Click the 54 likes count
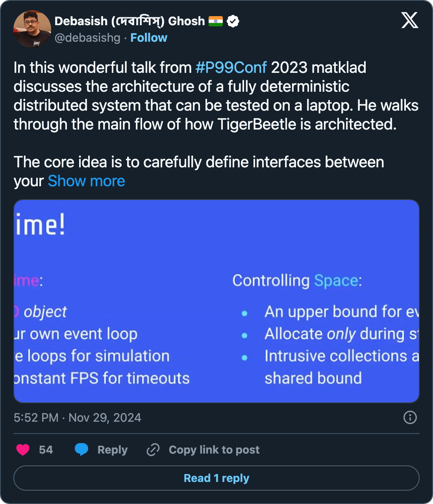 tap(46, 450)
